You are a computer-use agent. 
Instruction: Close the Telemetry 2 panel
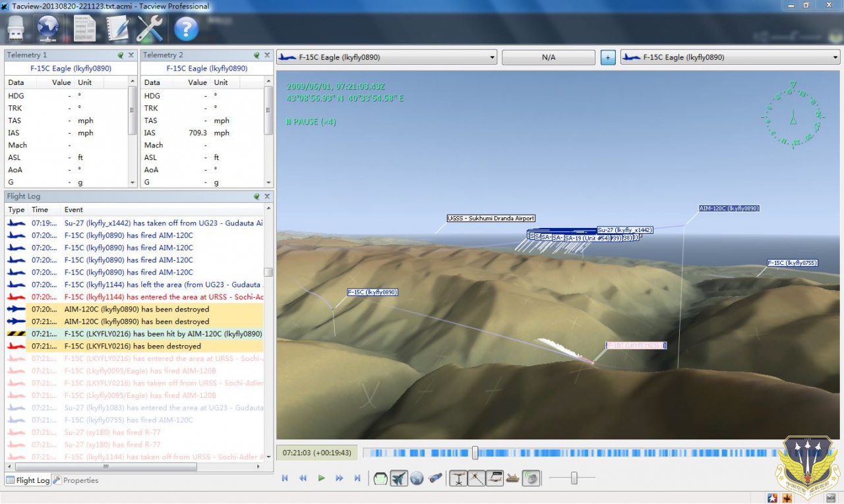tap(267, 55)
